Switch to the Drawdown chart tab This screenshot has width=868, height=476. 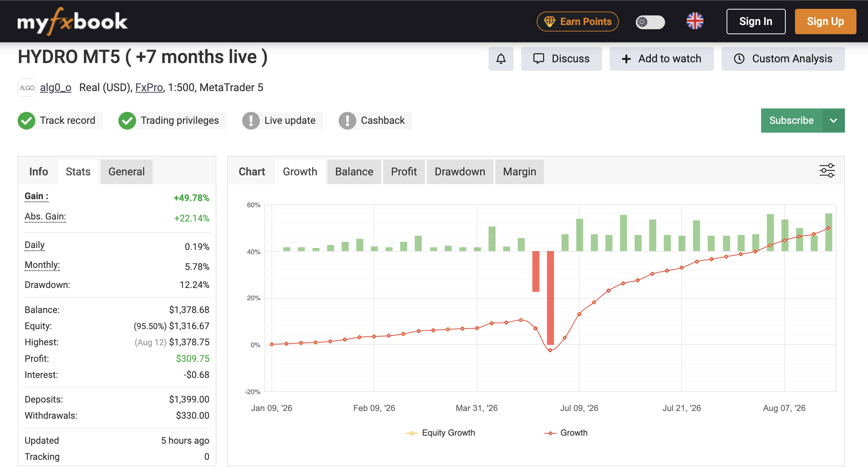click(460, 172)
